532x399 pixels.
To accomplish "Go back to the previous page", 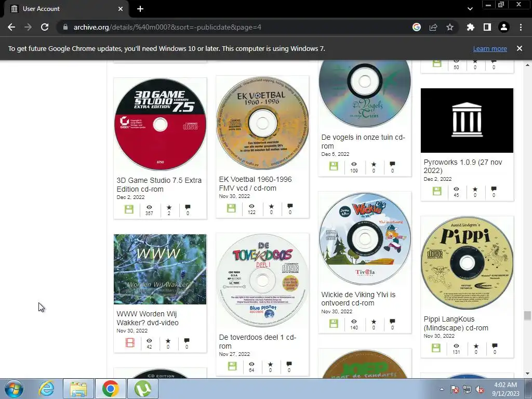I will click(x=11, y=27).
